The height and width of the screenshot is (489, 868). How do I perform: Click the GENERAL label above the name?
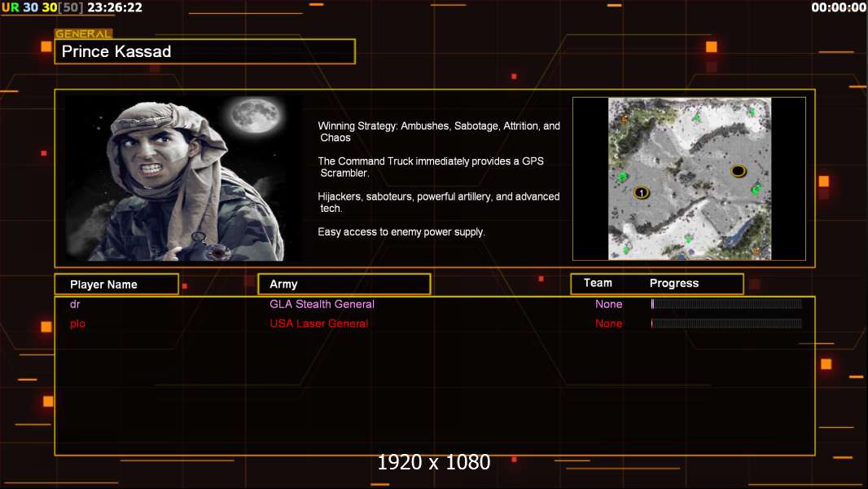coord(83,33)
